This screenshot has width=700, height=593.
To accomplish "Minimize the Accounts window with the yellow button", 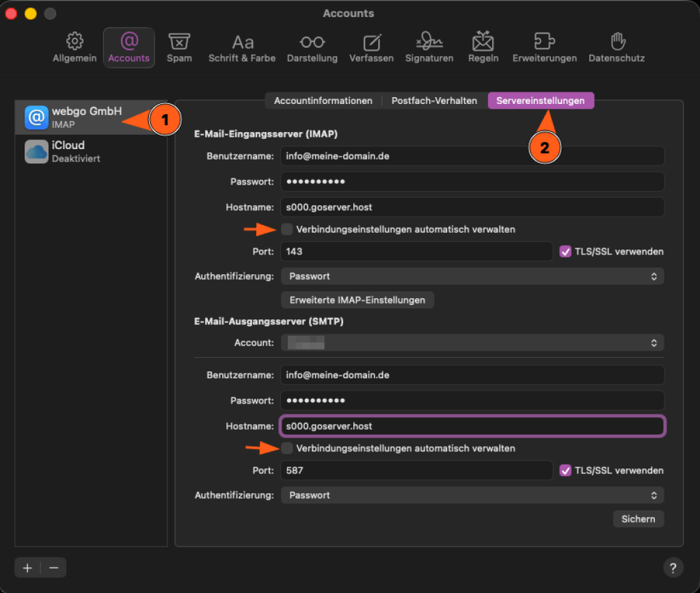I will (x=31, y=14).
